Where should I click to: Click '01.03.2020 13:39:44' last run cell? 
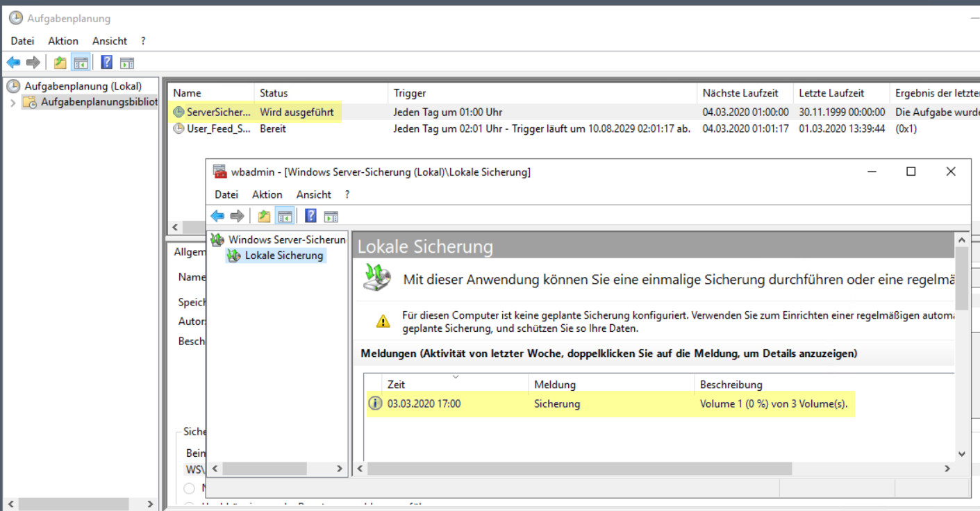point(842,128)
